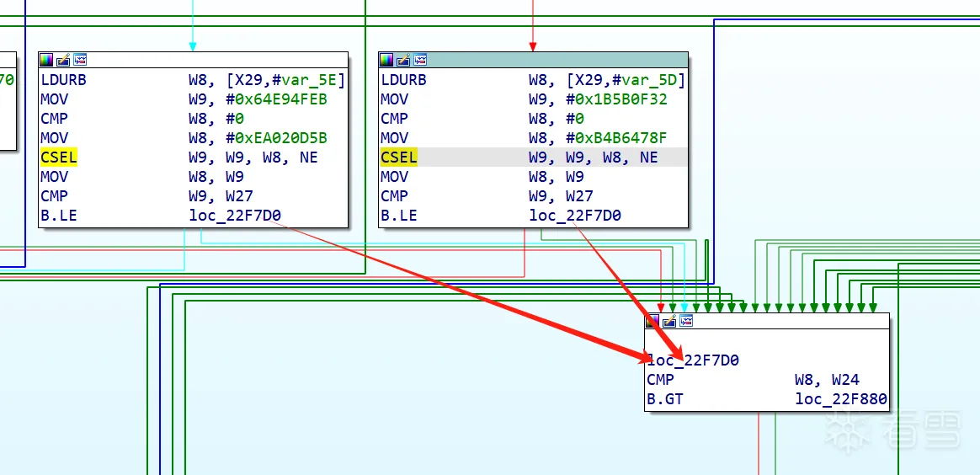Click B.LE loc_22F7D0 target in var_5D block
The width and height of the screenshot is (980, 475).
pyautogui.click(x=575, y=216)
